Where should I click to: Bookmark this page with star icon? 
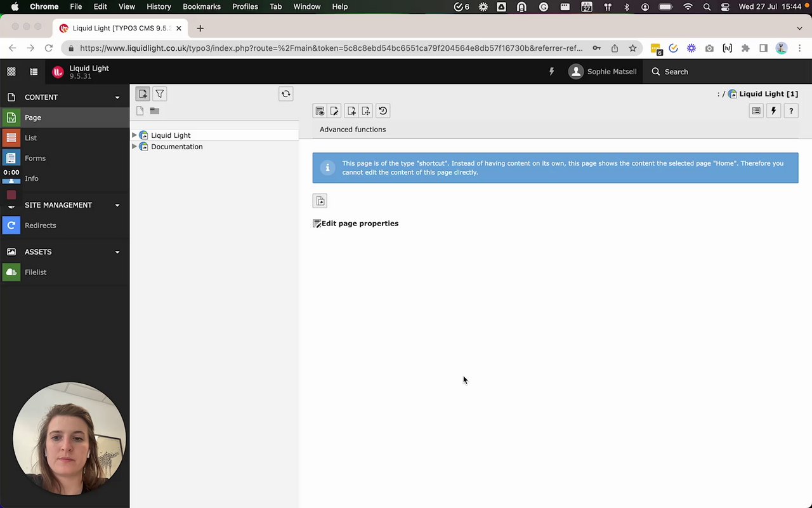click(632, 48)
